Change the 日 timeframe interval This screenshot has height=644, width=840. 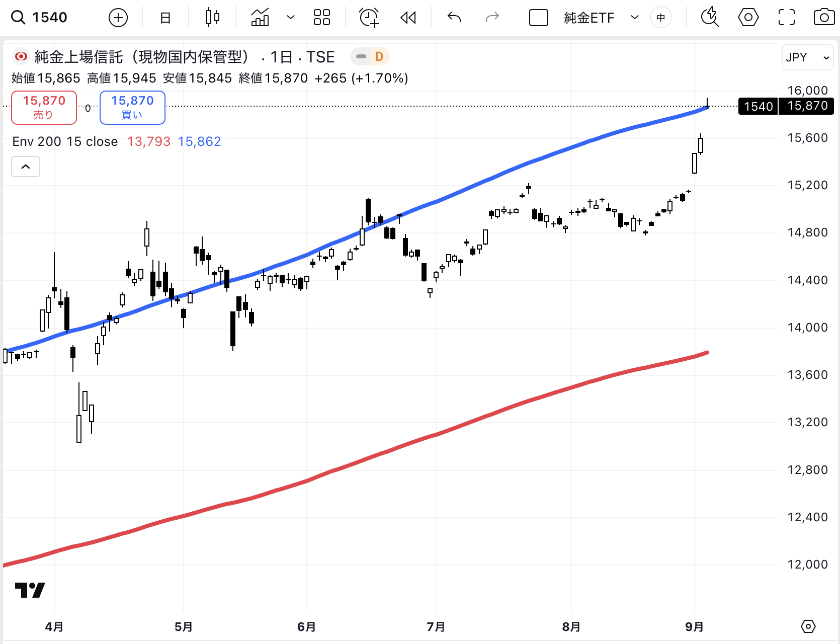[x=165, y=18]
